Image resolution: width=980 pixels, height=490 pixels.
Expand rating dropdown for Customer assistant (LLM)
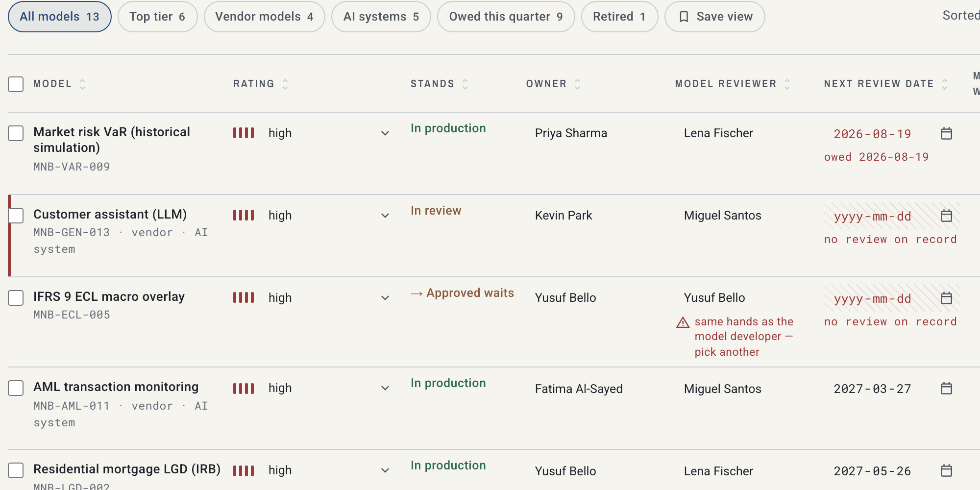click(385, 216)
